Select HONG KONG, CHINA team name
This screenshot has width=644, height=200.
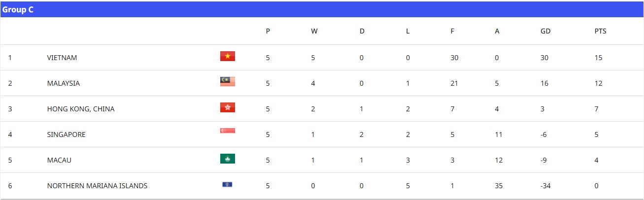(x=81, y=109)
